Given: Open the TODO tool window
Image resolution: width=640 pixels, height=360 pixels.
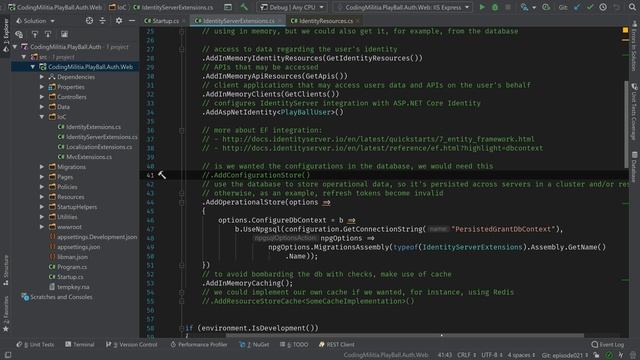Looking at the screenshot, I should [294, 344].
